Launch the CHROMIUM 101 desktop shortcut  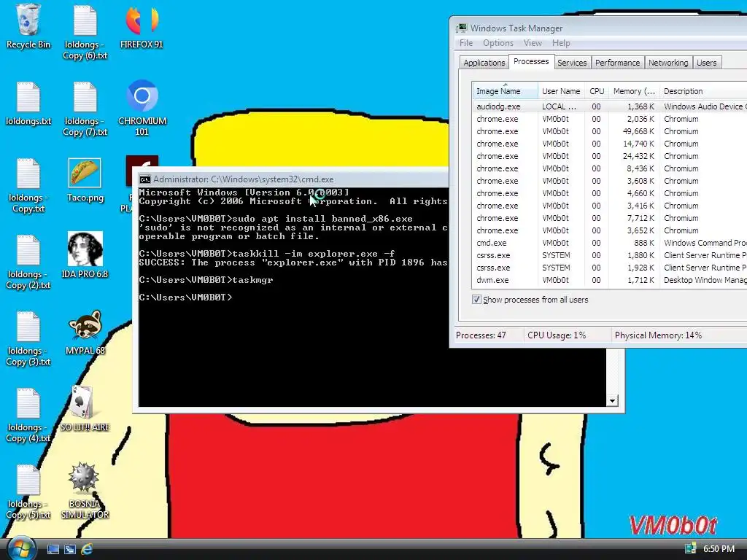point(142,108)
